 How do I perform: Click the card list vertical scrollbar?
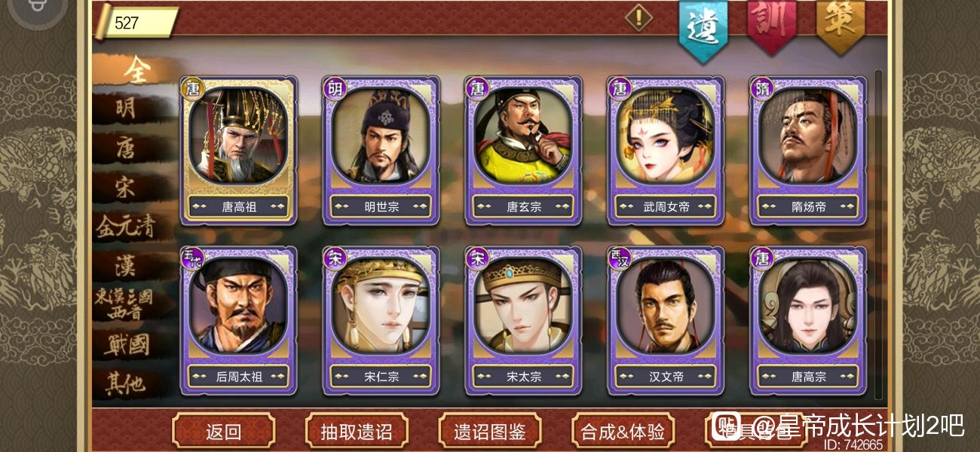click(x=877, y=235)
